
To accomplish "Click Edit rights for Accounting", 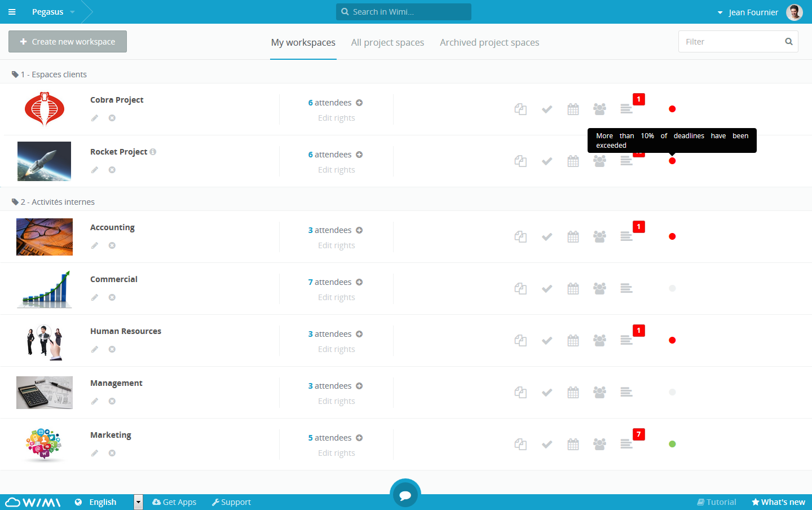I will (337, 245).
